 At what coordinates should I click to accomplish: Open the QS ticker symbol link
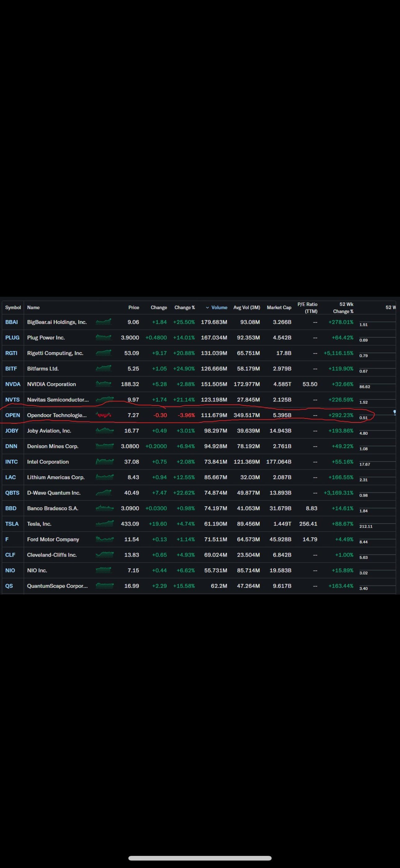tap(9, 585)
